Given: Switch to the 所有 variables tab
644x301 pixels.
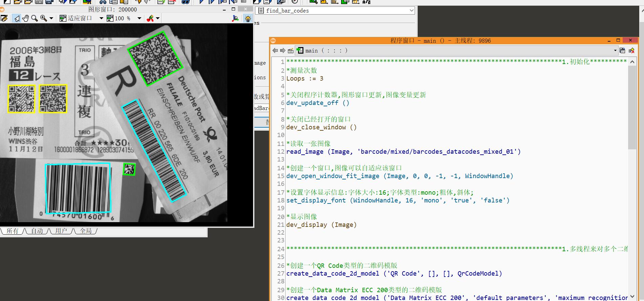Looking at the screenshot, I should 13,231.
